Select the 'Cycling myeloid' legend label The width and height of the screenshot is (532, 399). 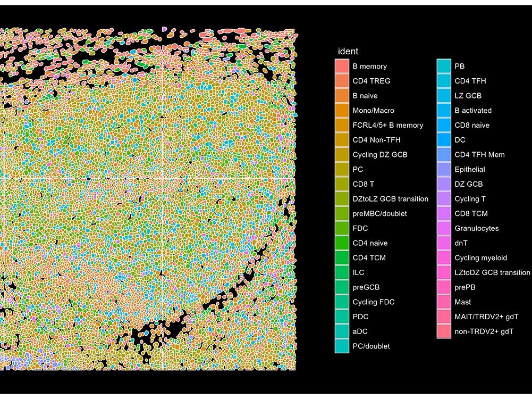pyautogui.click(x=480, y=258)
